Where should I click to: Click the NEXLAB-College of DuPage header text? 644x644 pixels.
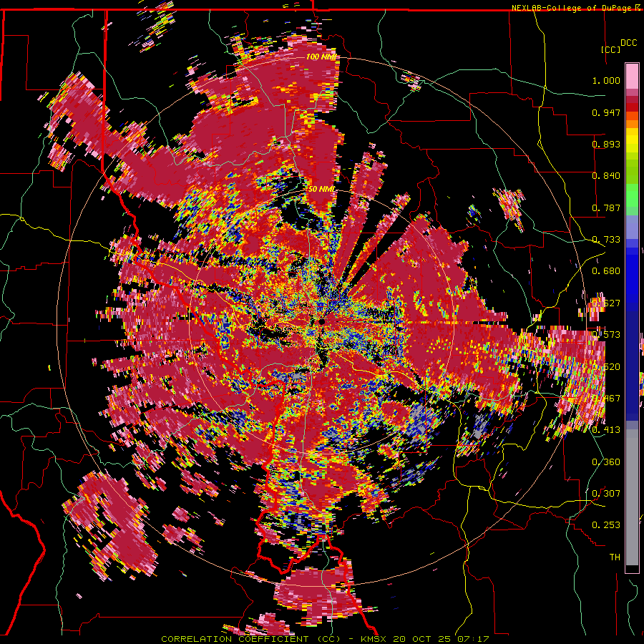[571, 8]
